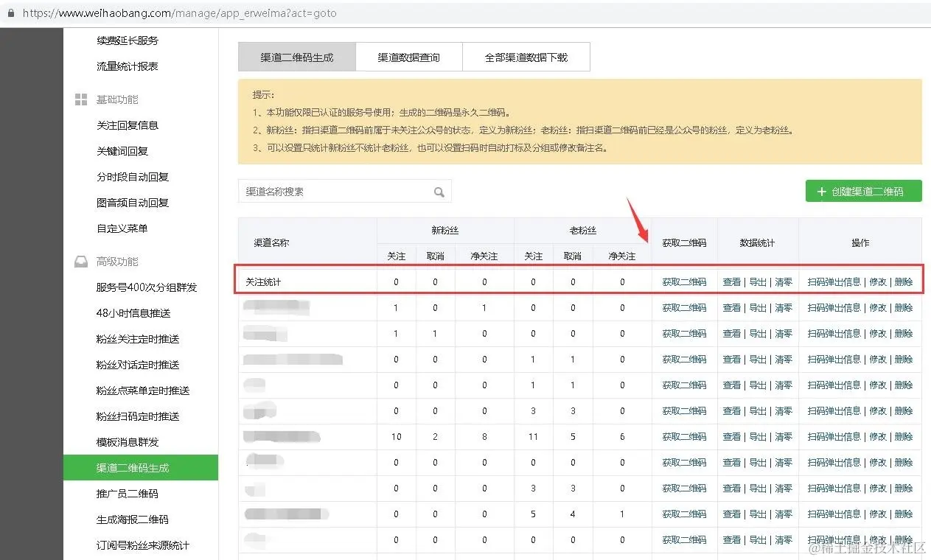The width and height of the screenshot is (931, 560).
Task: Open 订阅号粉丝来源统计
Action: pos(143,545)
